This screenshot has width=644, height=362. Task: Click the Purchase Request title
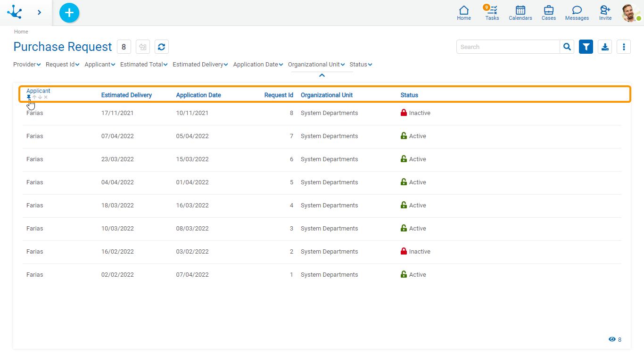63,47
